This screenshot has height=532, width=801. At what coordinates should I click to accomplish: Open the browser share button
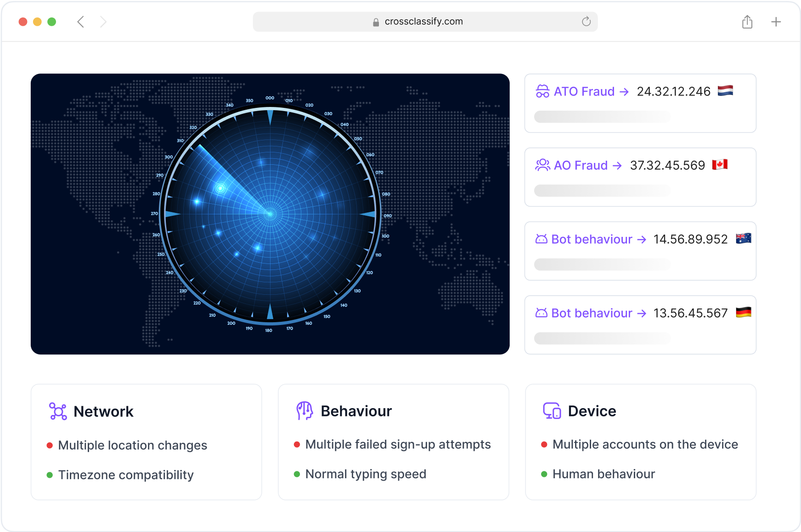(747, 22)
